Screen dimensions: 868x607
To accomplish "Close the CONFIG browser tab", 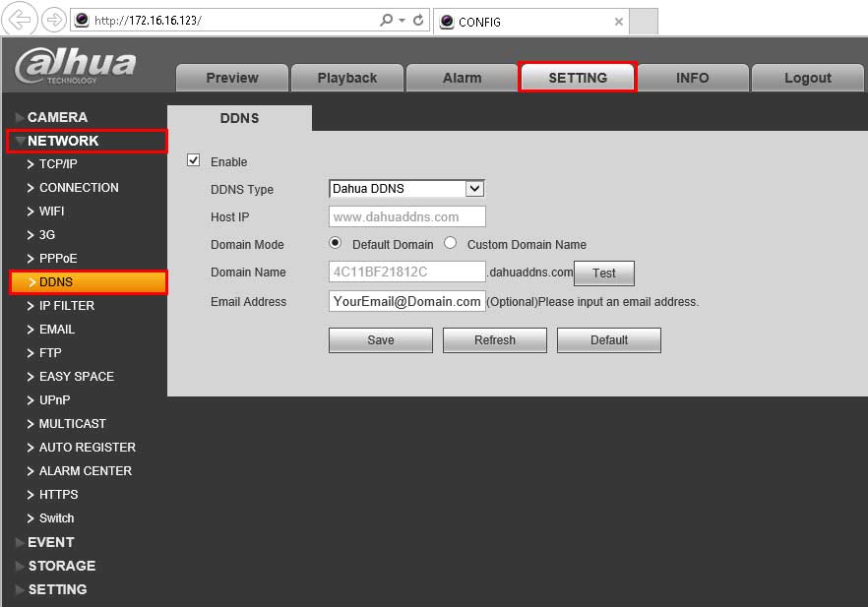I will (618, 21).
